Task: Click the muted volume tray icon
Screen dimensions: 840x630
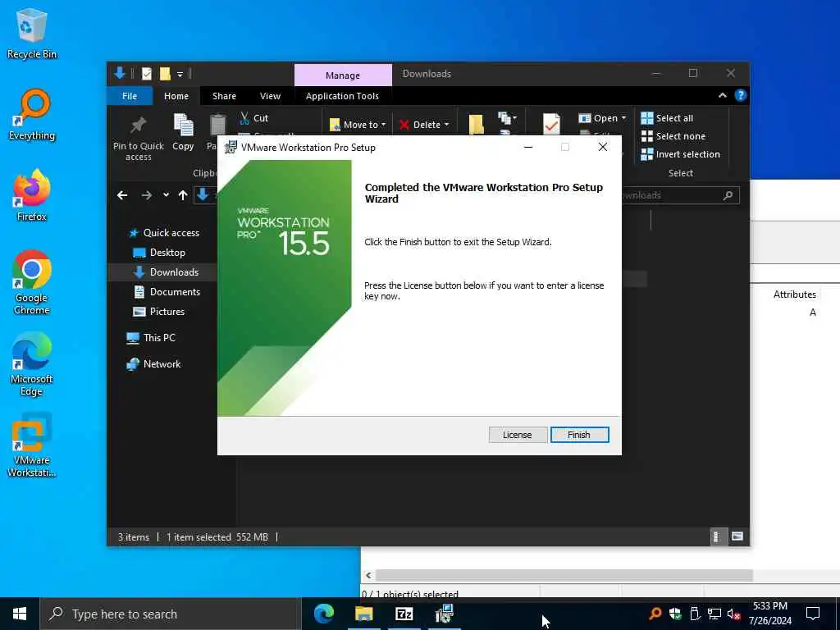Action: click(x=733, y=614)
